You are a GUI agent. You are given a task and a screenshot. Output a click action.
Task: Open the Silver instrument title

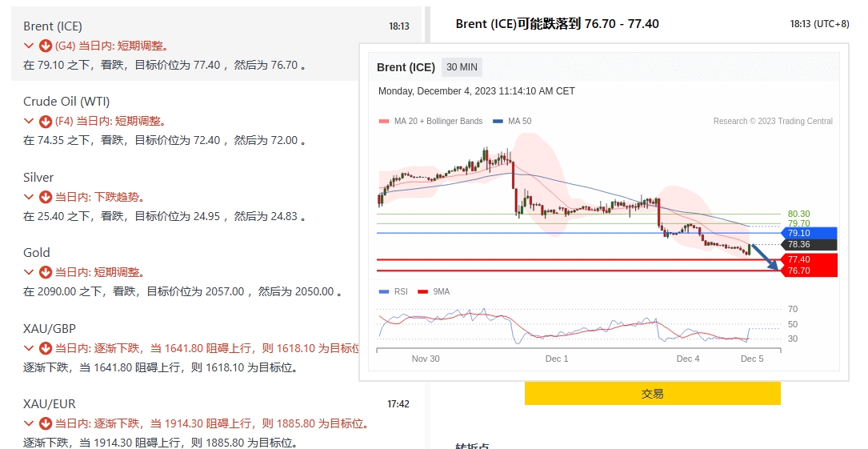click(x=38, y=178)
